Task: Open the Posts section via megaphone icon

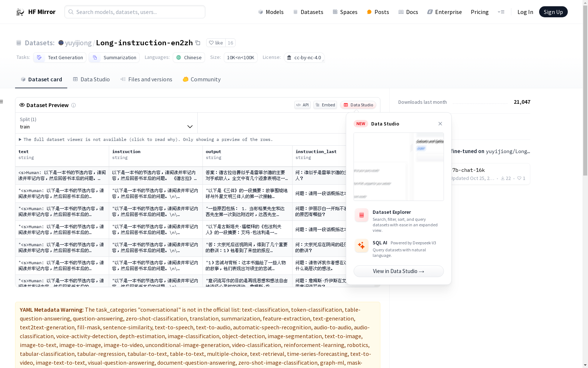Action: click(x=369, y=12)
